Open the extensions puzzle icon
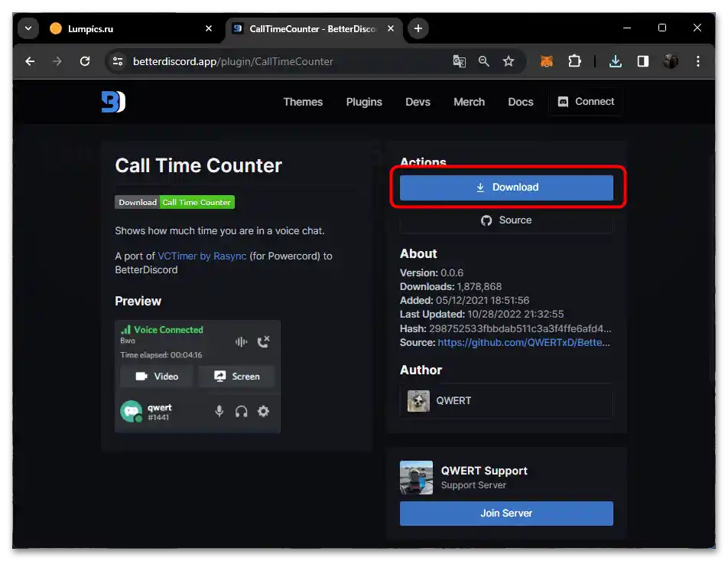 tap(574, 61)
